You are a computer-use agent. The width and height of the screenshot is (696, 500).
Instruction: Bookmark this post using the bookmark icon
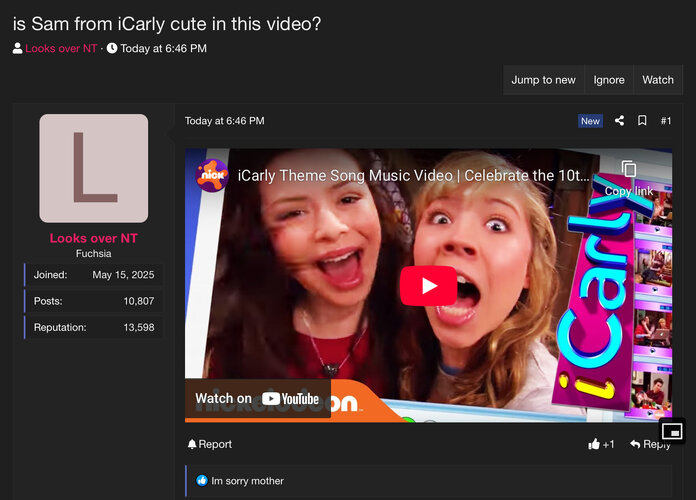tap(642, 121)
